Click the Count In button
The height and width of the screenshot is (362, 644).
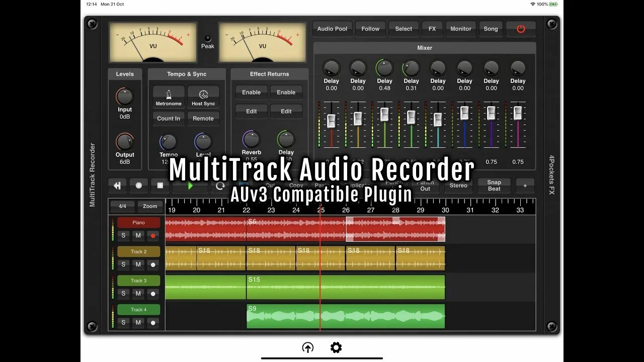tap(169, 119)
